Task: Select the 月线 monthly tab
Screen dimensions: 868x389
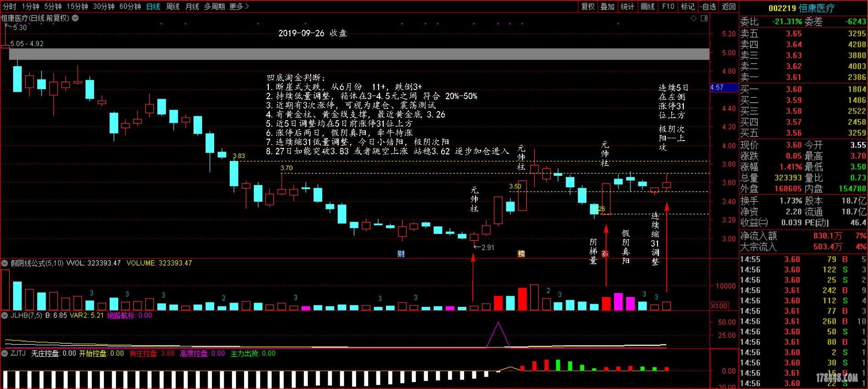Action: pyautogui.click(x=192, y=6)
